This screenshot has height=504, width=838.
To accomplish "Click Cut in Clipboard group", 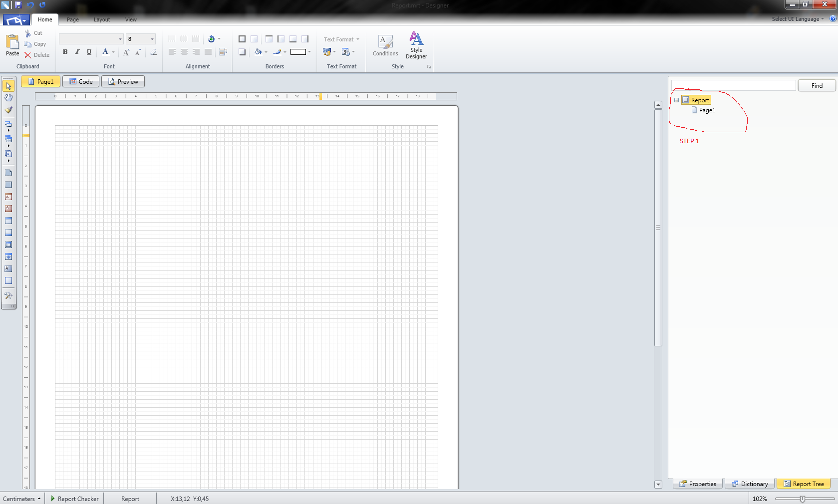I will (33, 33).
